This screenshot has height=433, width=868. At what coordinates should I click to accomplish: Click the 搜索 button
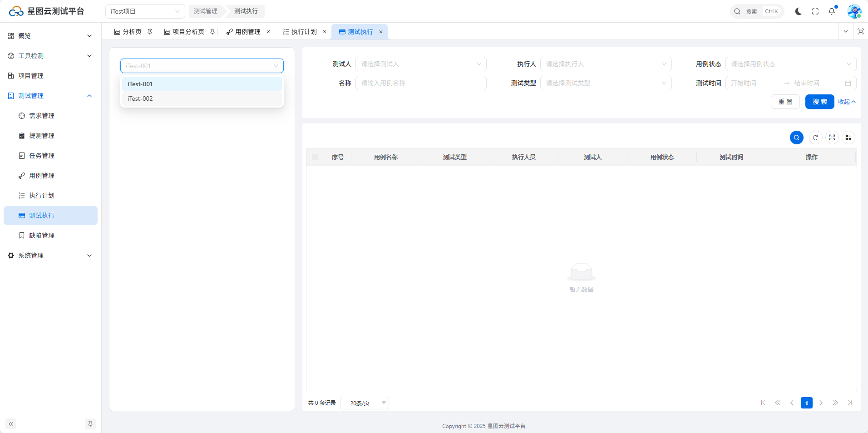[819, 102]
